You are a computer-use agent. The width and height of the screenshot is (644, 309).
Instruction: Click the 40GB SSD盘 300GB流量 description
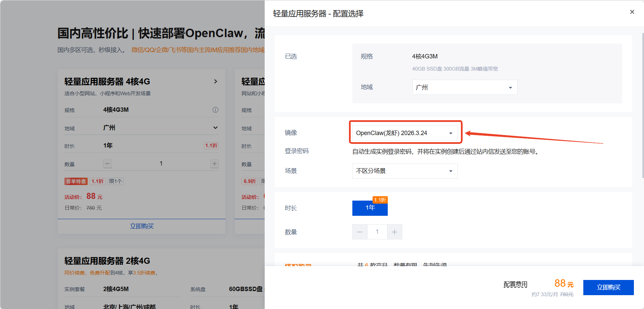tap(455, 69)
